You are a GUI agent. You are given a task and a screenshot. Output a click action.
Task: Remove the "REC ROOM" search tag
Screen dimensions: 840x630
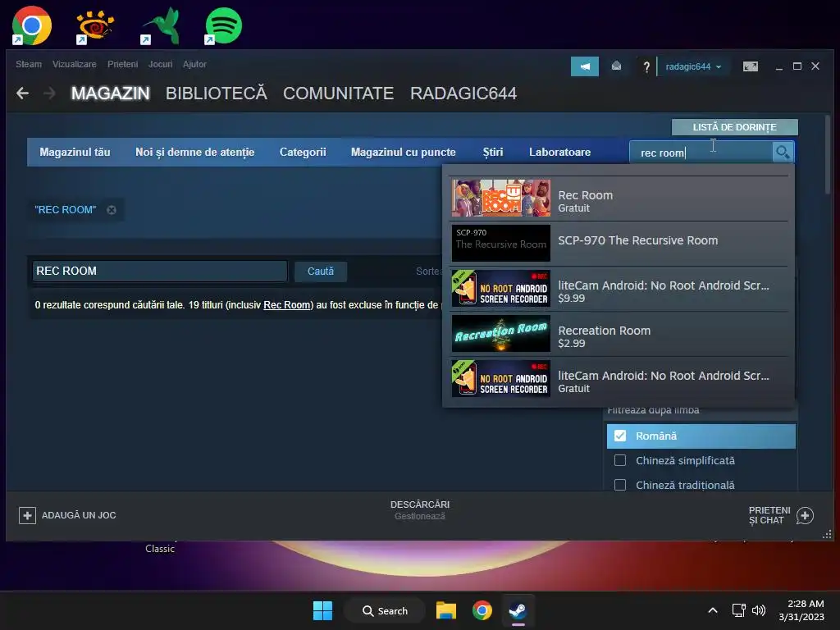[112, 210]
